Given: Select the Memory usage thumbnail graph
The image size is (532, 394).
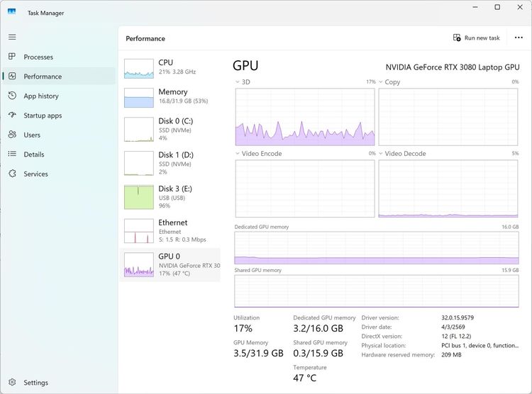Looking at the screenshot, I should 139,98.
